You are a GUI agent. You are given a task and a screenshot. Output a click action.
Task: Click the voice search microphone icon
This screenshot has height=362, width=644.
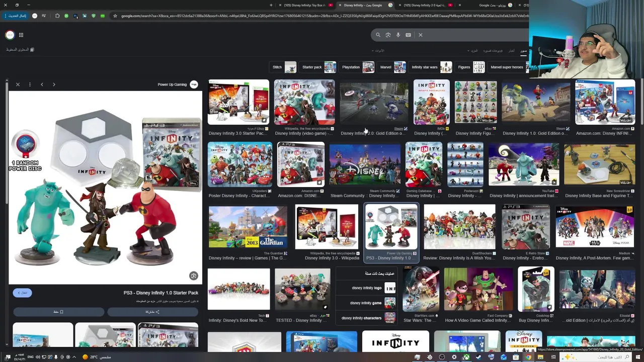pyautogui.click(x=398, y=35)
